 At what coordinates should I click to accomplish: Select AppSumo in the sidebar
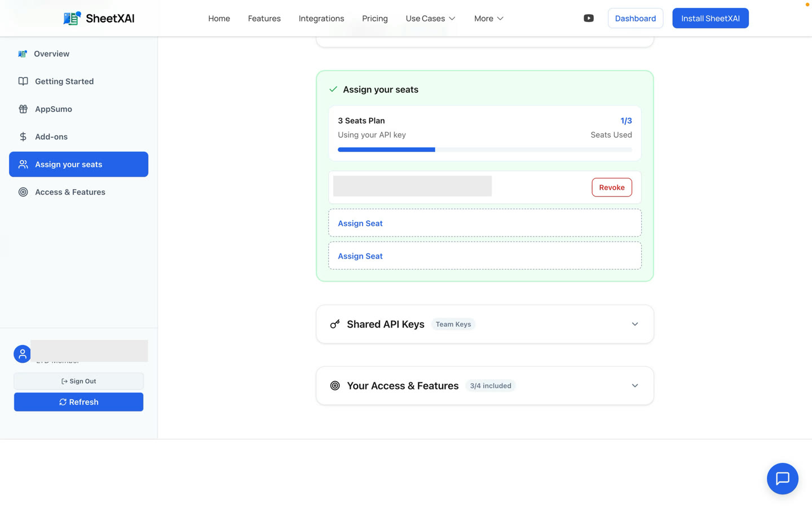(78, 109)
